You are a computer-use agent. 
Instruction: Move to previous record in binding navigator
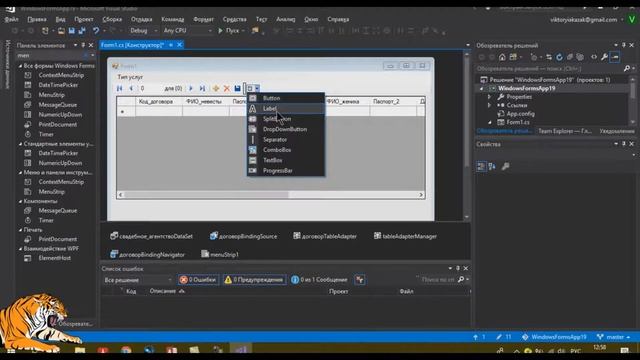[131, 88]
